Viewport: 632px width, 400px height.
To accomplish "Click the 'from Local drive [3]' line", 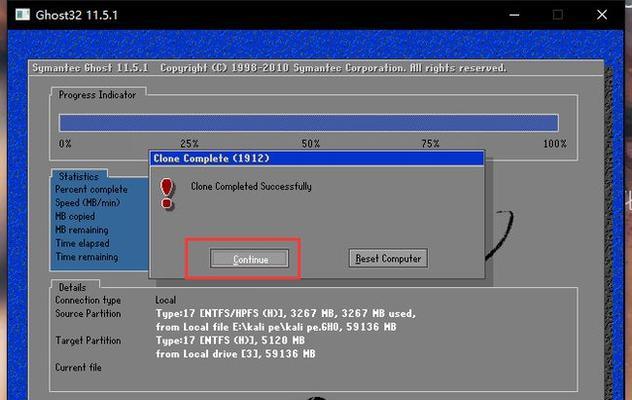I will 235,354.
